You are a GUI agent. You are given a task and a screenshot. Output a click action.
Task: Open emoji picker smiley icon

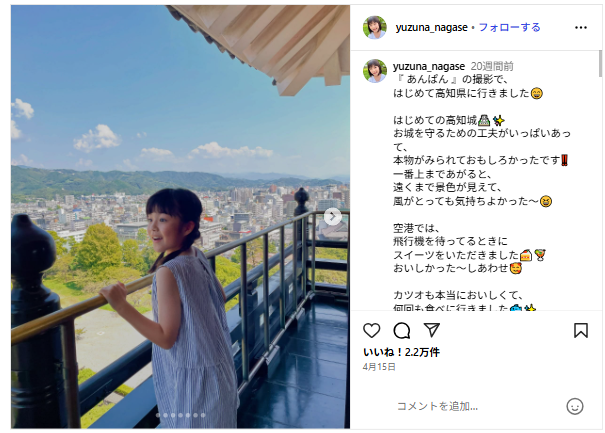tap(575, 406)
